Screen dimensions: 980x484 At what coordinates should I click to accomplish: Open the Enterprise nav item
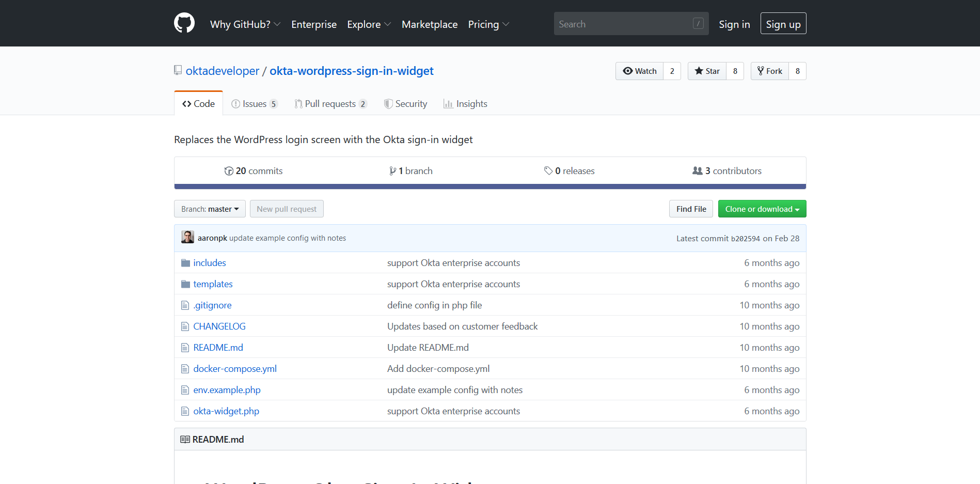[x=314, y=24]
